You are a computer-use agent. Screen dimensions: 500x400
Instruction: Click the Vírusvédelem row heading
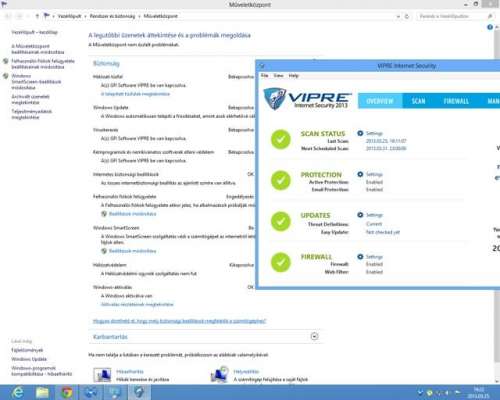105,130
